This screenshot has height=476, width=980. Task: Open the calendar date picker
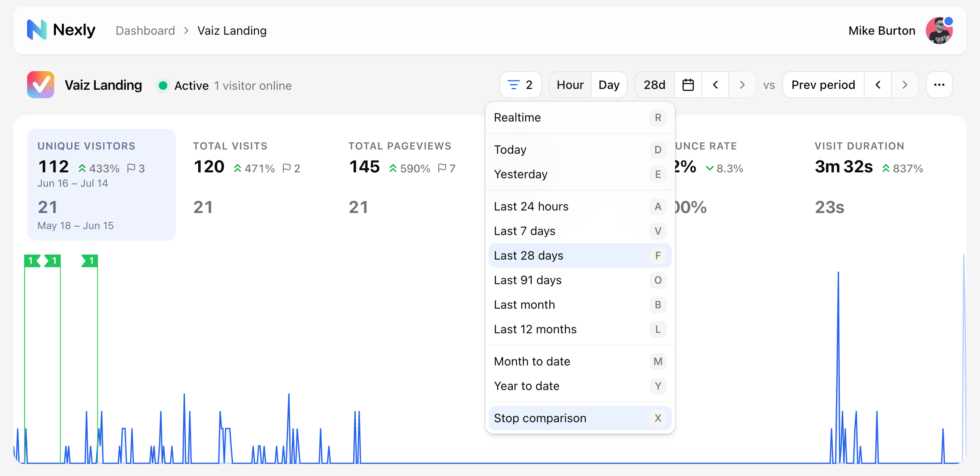click(688, 85)
